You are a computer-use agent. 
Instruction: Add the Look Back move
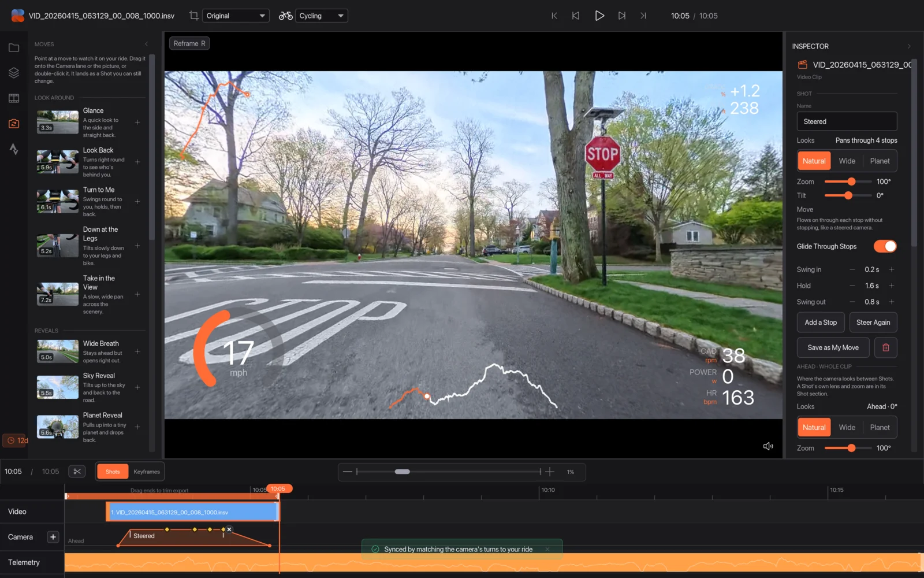137,162
